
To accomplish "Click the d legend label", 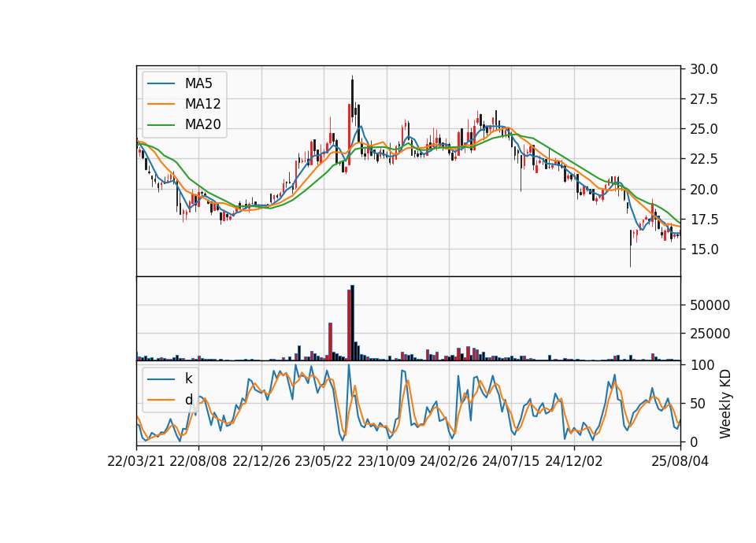I will (188, 400).
